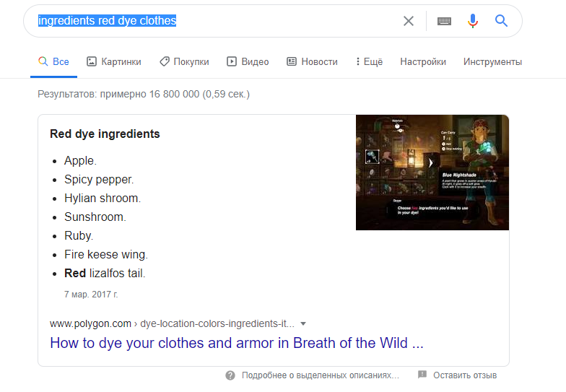Click the 'Ruby.' list item

[79, 235]
